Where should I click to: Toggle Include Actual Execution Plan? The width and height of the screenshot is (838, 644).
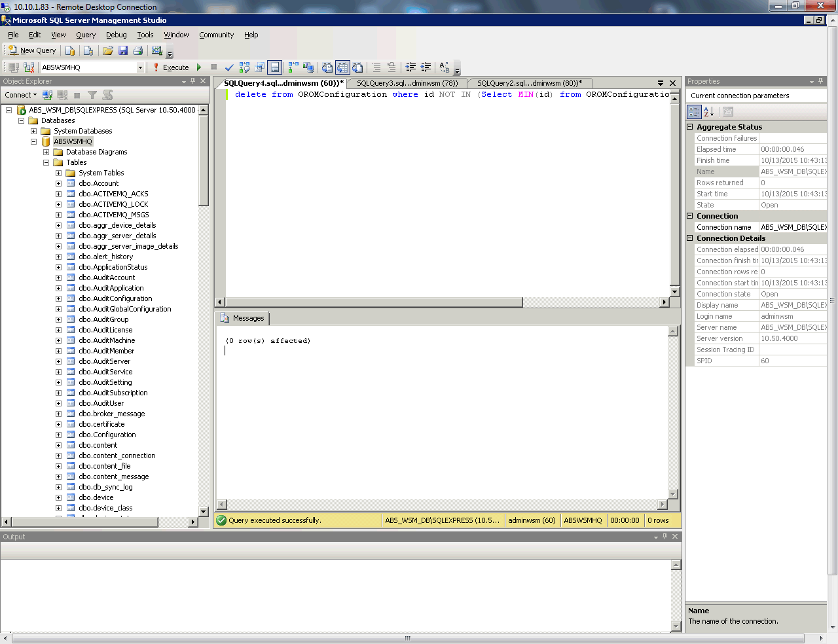tap(293, 67)
